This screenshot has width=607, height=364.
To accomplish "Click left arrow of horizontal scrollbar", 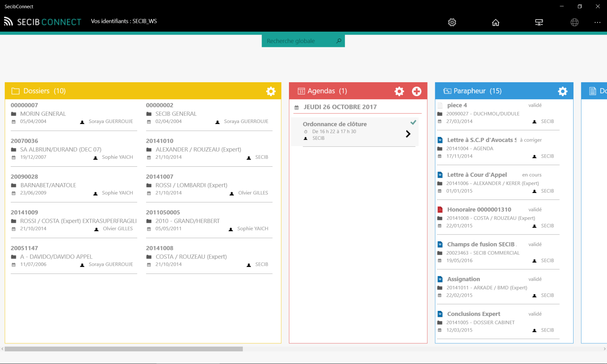I will (x=3, y=349).
